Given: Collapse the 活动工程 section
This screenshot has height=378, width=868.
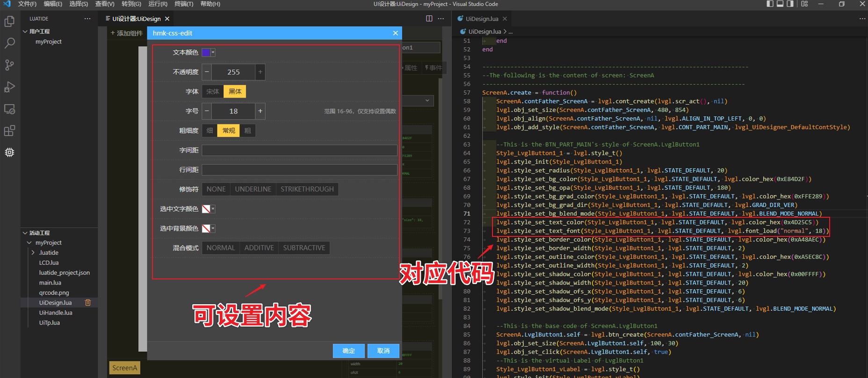Looking at the screenshot, I should (25, 233).
